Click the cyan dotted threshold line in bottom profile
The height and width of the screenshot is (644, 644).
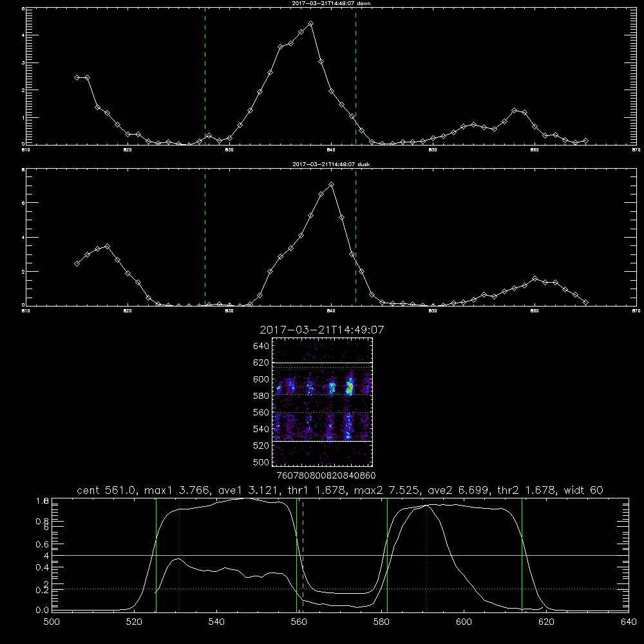pyautogui.click(x=340, y=589)
